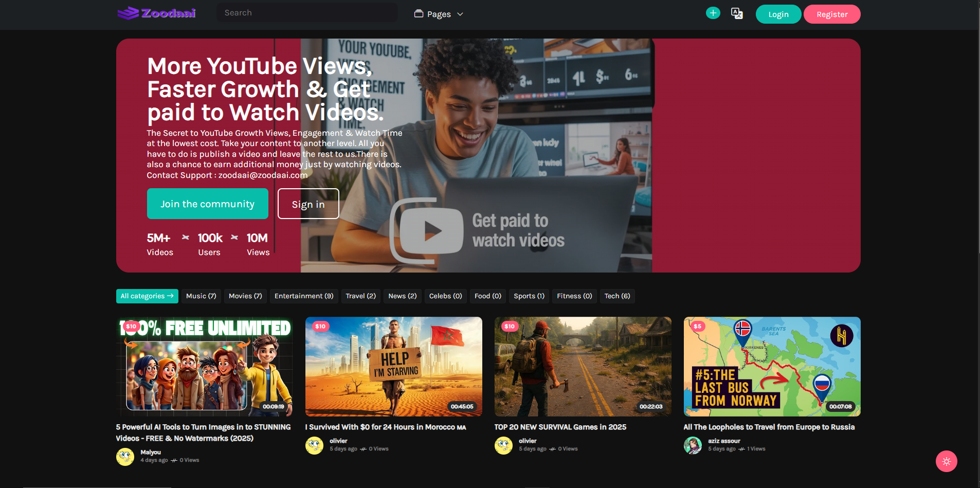Click the '1 Views' text under Norway video
This screenshot has height=488, width=980.
click(756, 449)
